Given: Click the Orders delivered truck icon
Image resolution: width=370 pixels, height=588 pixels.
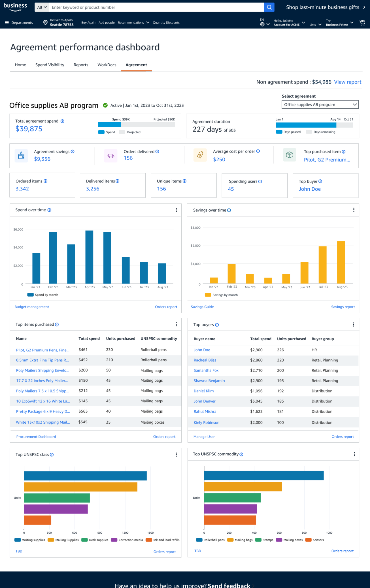Looking at the screenshot, I should pos(110,156).
